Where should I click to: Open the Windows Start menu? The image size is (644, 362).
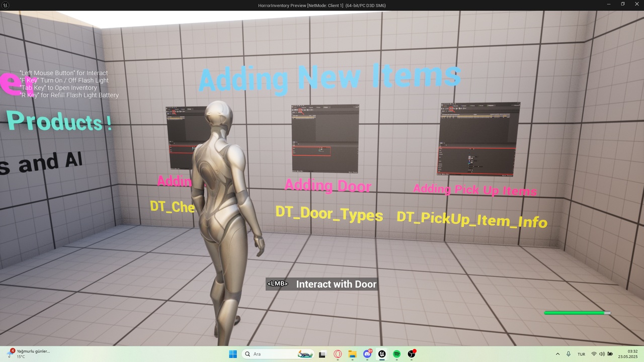(233, 354)
